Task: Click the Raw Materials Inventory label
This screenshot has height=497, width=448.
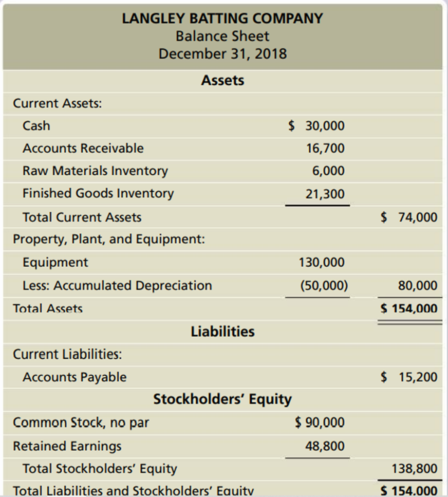Action: pos(95,171)
